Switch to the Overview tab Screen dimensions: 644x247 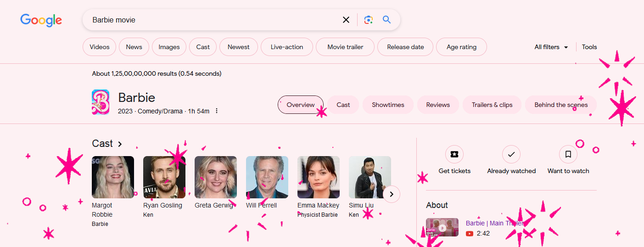pyautogui.click(x=301, y=105)
